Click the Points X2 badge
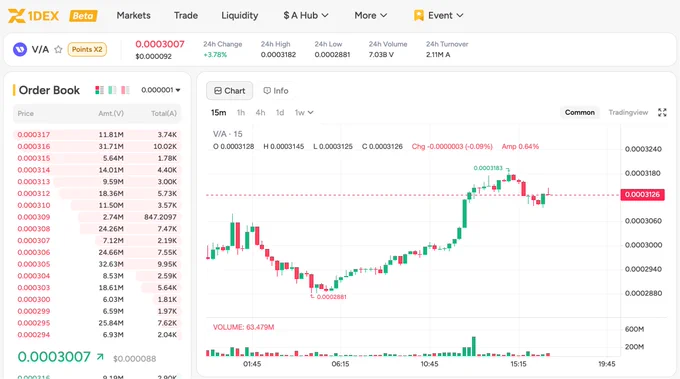The image size is (680, 379). 87,49
